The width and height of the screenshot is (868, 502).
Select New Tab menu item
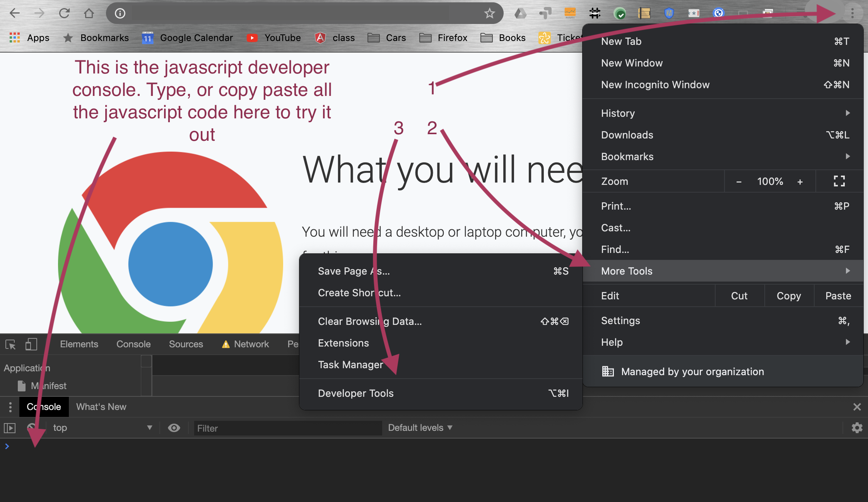723,41
